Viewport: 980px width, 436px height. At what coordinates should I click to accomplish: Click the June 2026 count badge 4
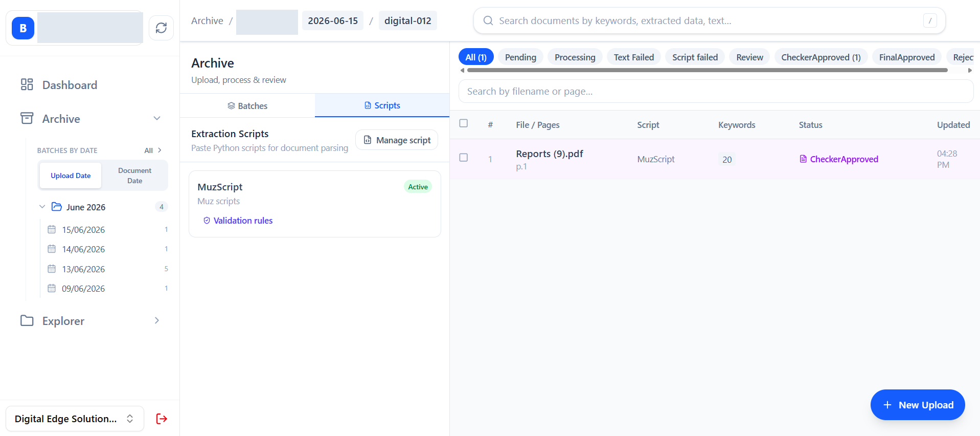(x=162, y=207)
